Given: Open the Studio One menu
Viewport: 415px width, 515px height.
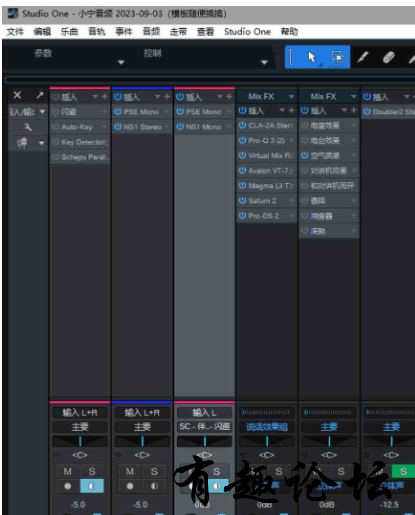Looking at the screenshot, I should [247, 32].
